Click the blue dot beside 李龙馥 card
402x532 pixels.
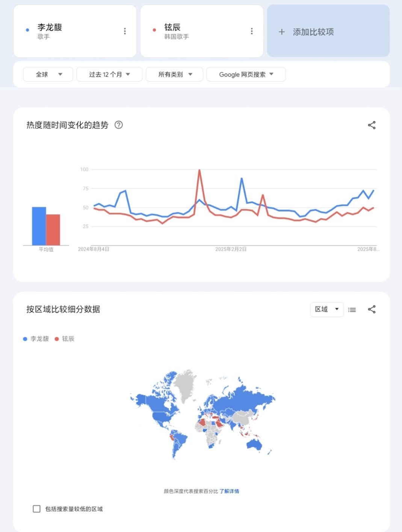[x=27, y=30]
